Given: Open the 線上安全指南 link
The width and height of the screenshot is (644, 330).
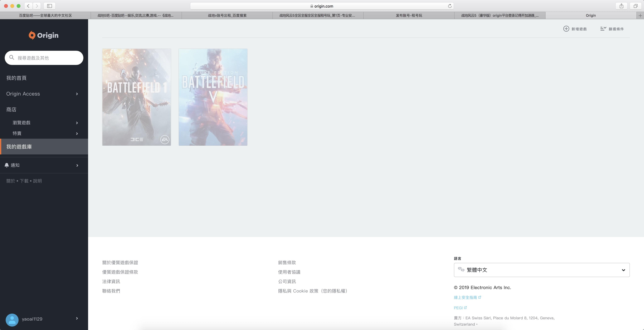Looking at the screenshot, I should [465, 297].
